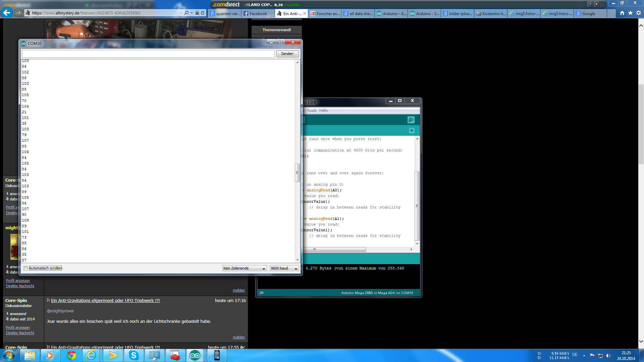The width and height of the screenshot is (644, 362).
Task: Expand the Kein Zeilenende dropdown
Action: (245, 268)
